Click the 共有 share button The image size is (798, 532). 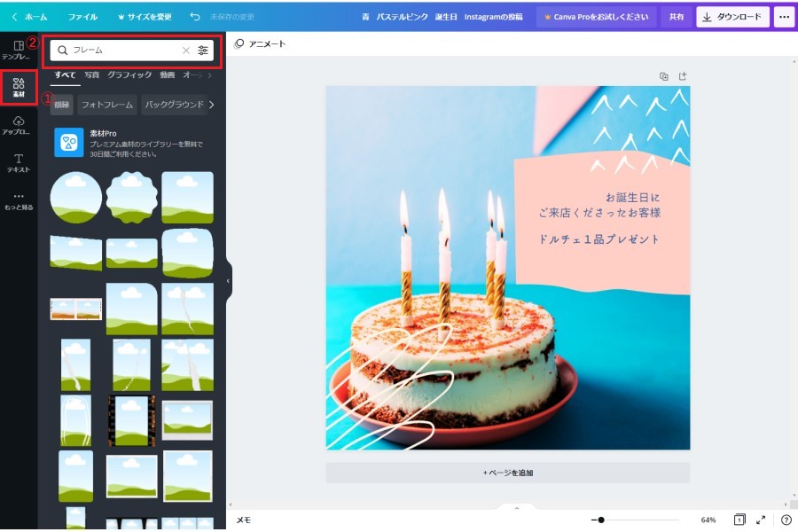[677, 17]
